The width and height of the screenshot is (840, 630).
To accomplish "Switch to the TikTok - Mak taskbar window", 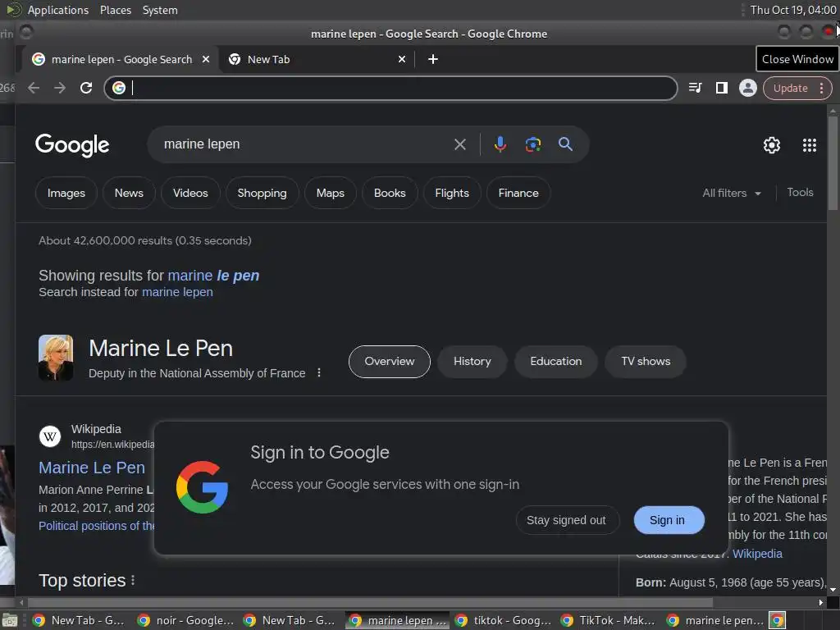I will pyautogui.click(x=609, y=620).
